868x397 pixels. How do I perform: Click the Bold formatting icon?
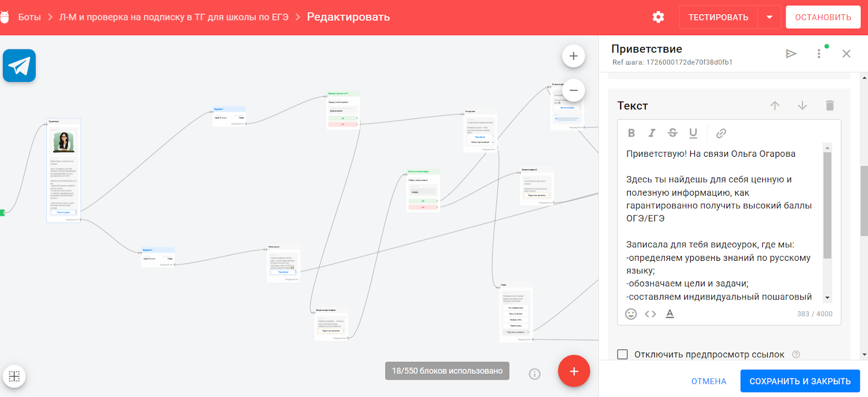[x=631, y=133]
